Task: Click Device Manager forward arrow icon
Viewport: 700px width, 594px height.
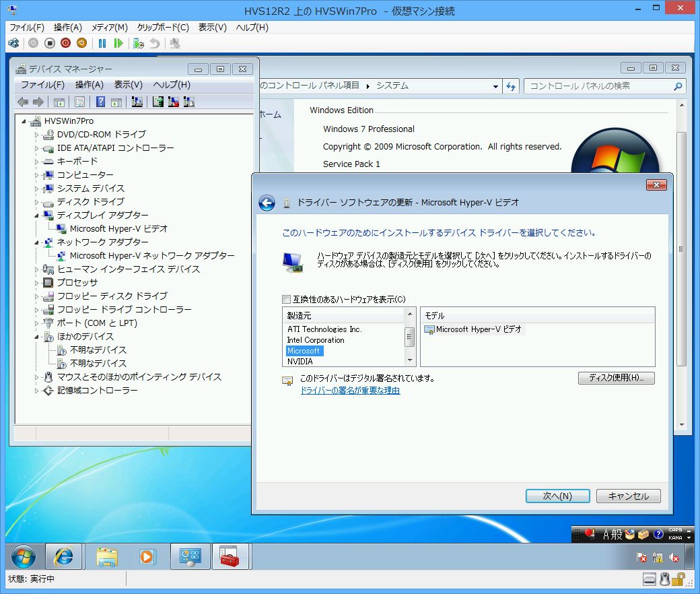Action: (38, 102)
